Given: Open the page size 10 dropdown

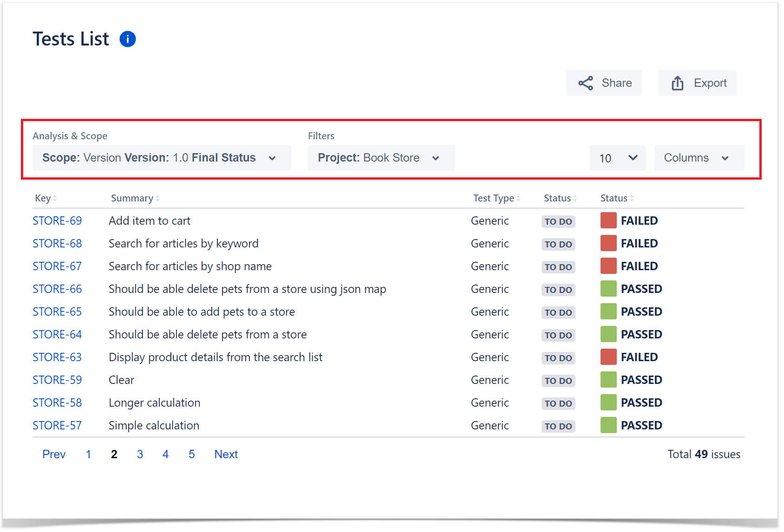Looking at the screenshot, I should (618, 158).
